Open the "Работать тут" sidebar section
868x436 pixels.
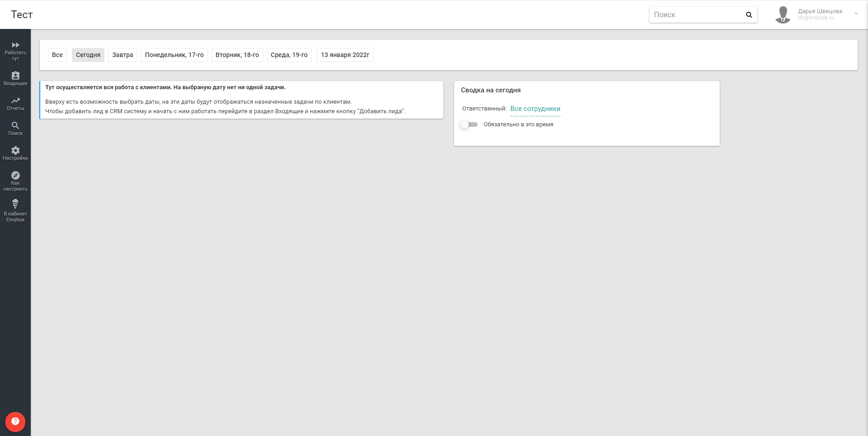click(x=15, y=51)
